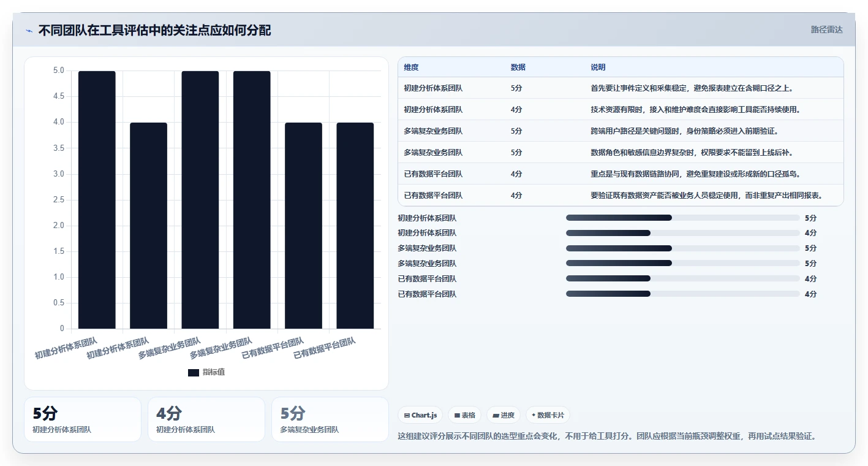The width and height of the screenshot is (868, 466).
Task: Click the 2.5 y-axis label
Action: (59, 200)
